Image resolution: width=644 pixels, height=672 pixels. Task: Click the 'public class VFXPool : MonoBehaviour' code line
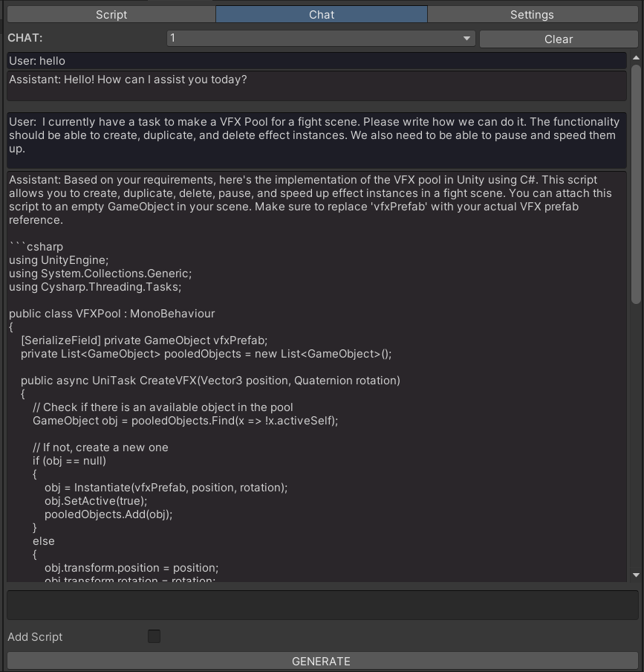111,314
